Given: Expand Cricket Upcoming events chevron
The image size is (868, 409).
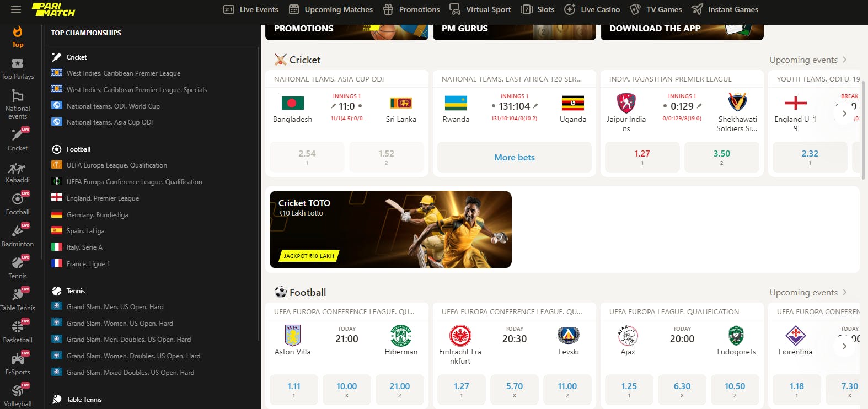Looking at the screenshot, I should pyautogui.click(x=844, y=60).
